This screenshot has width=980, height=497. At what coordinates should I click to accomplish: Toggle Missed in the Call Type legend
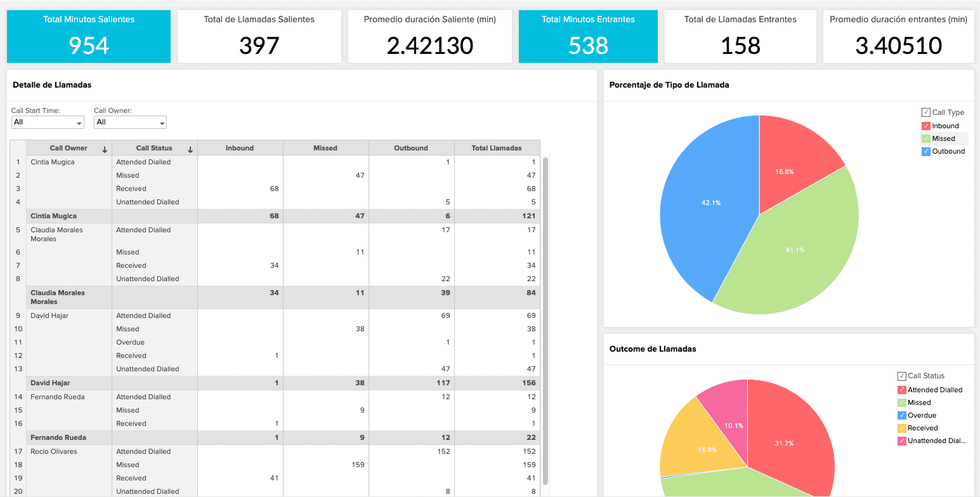click(x=925, y=138)
